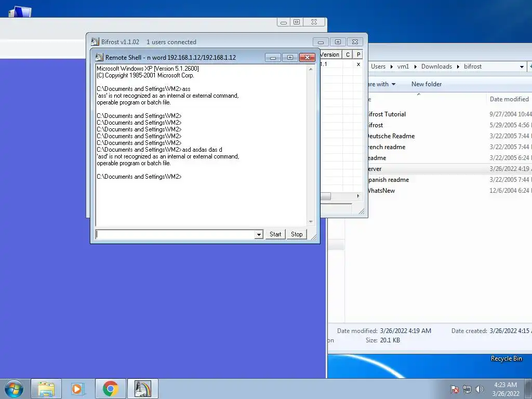Image resolution: width=532 pixels, height=399 pixels.
Task: Minimize the Bifrost v1.1.02 window
Action: [321, 42]
